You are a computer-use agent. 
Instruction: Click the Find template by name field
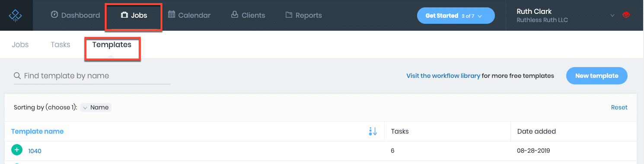click(x=92, y=76)
